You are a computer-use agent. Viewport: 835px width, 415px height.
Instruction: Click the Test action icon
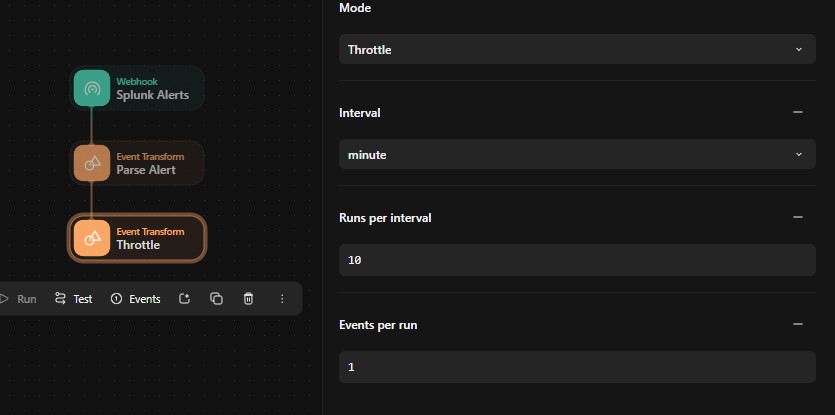click(60, 298)
